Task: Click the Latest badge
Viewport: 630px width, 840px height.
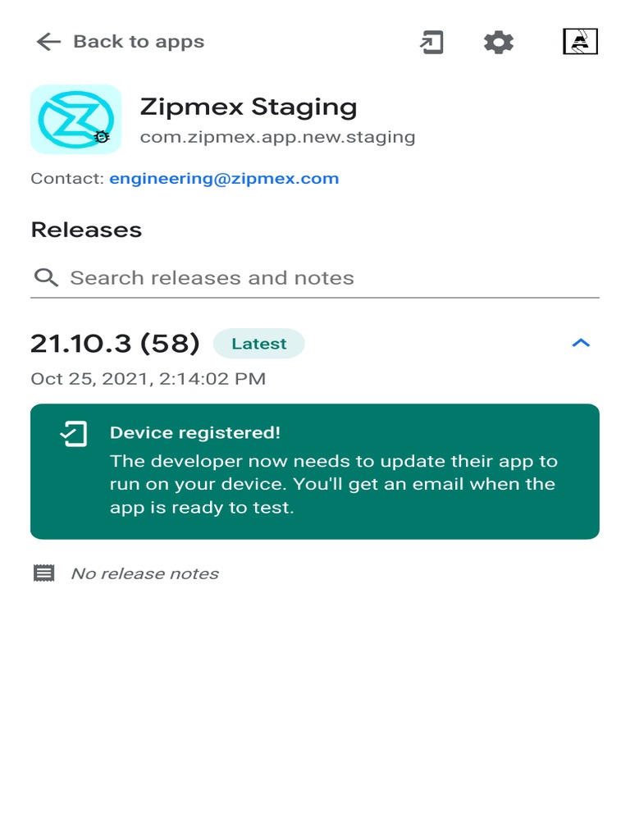Action: [258, 344]
